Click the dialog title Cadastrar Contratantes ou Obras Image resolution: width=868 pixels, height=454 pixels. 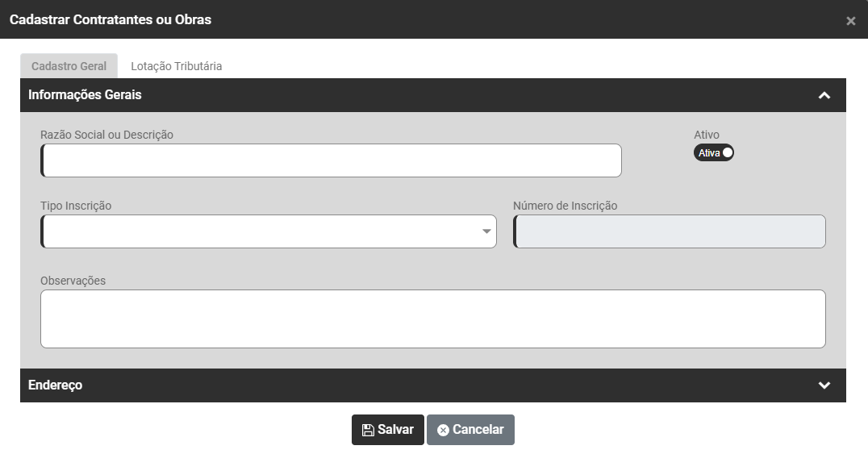[111, 19]
